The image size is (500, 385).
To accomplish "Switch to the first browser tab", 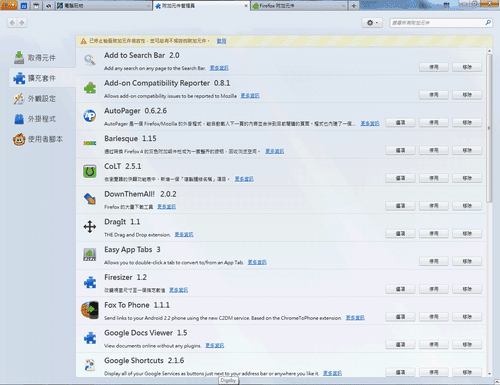I will point(103,6).
